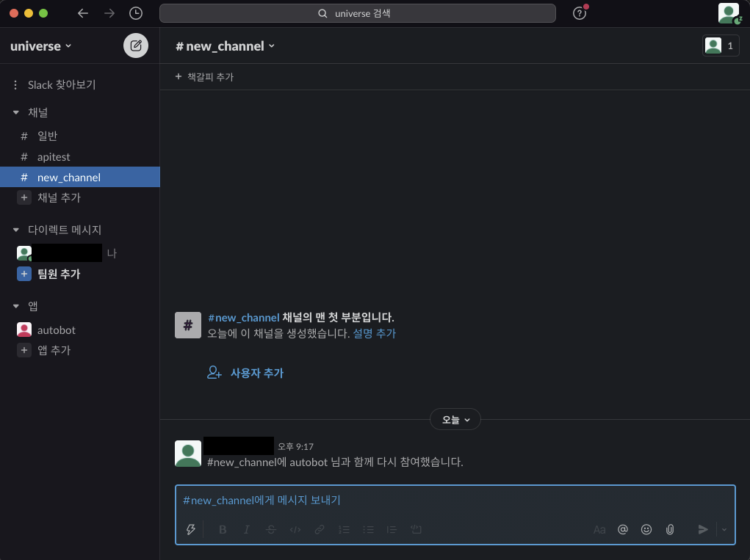
Task: Add a bookmark with 책갈피 추가
Action: pyautogui.click(x=204, y=76)
